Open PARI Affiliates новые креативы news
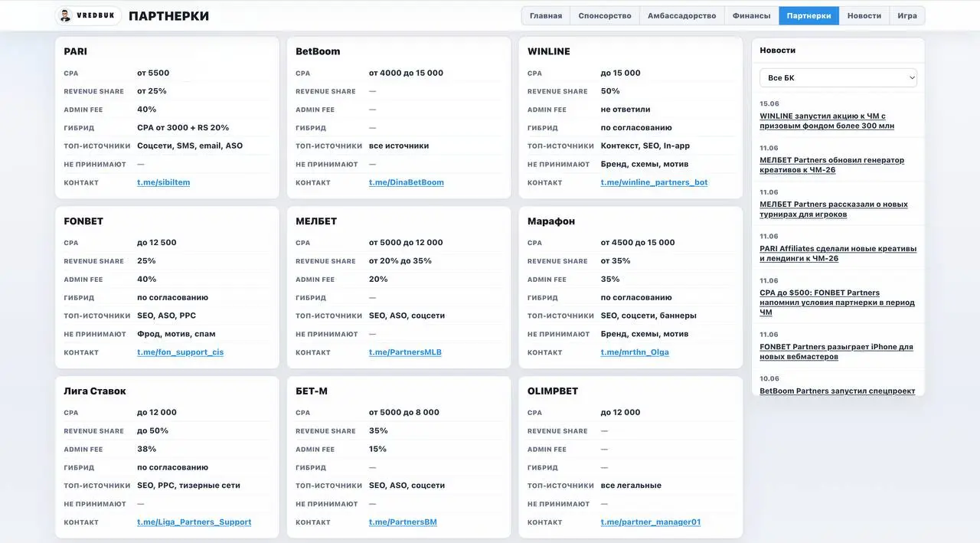This screenshot has height=543, width=980. point(838,254)
